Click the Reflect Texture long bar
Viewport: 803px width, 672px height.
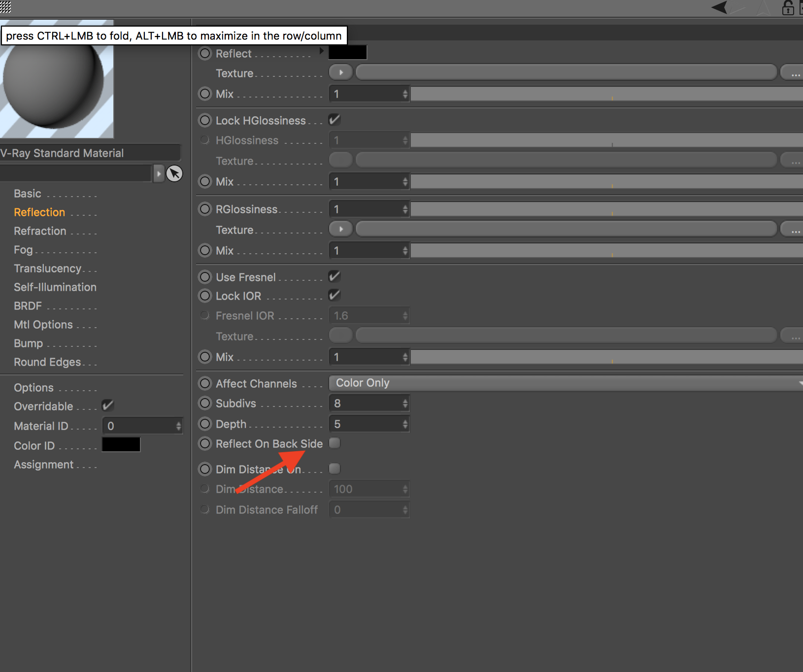pyautogui.click(x=566, y=72)
